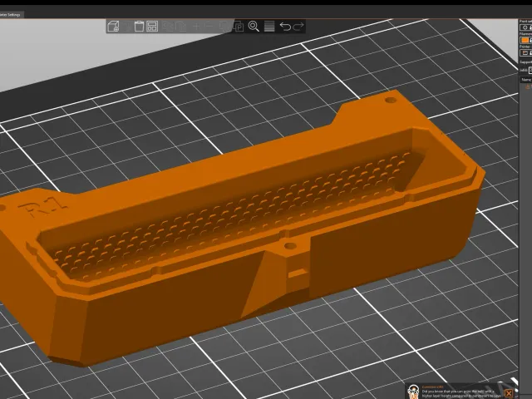Click the Undo arrow
Screen dimensions: 532x399
click(x=285, y=27)
